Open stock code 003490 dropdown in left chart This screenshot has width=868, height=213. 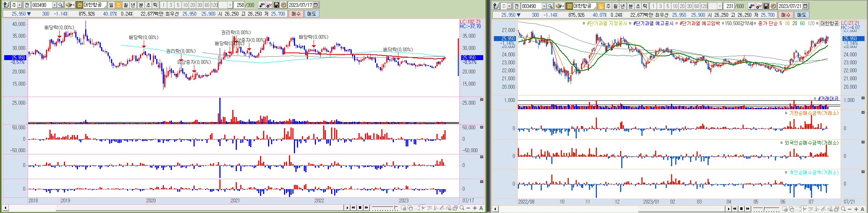click(54, 5)
